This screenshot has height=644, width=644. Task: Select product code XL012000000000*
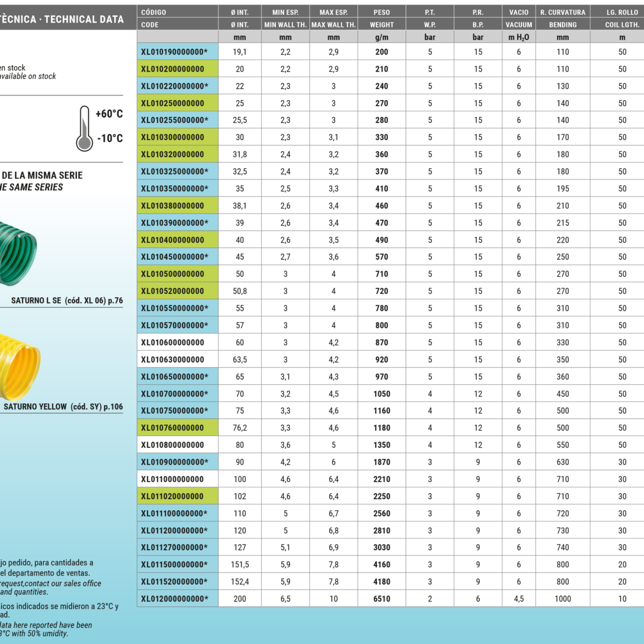tap(175, 599)
